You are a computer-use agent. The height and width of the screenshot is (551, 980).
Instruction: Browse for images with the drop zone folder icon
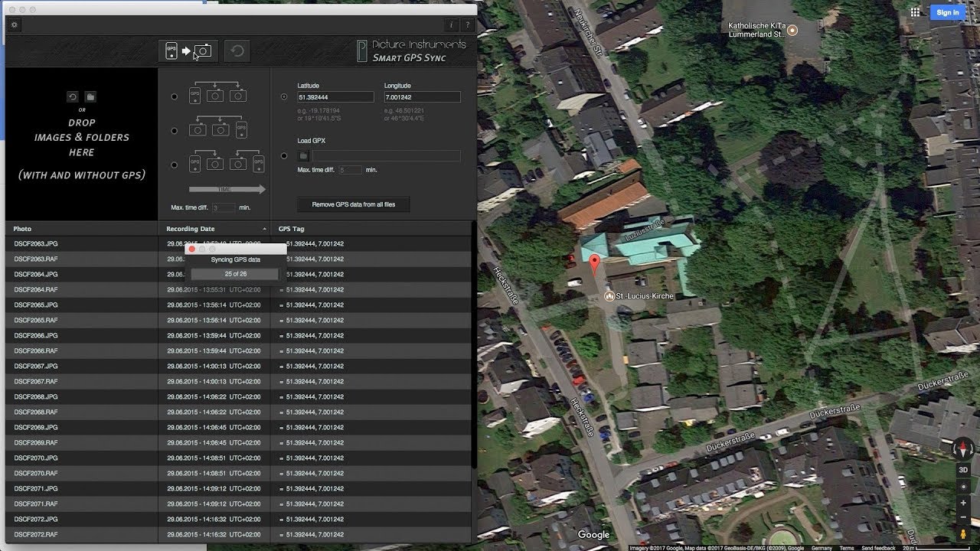click(x=90, y=97)
